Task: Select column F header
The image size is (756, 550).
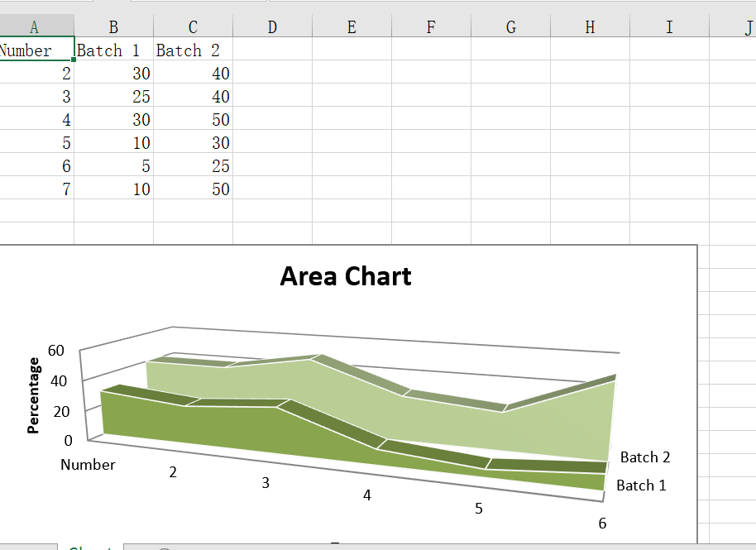Action: tap(431, 26)
